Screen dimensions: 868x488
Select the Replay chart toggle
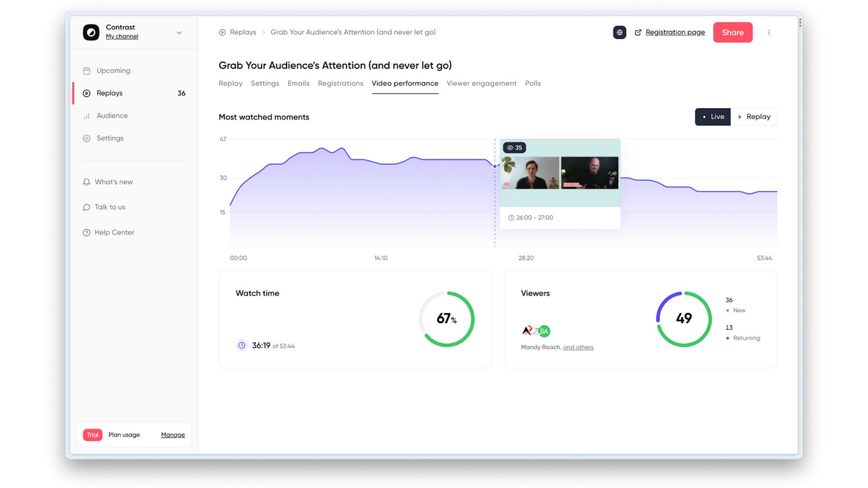tap(754, 117)
